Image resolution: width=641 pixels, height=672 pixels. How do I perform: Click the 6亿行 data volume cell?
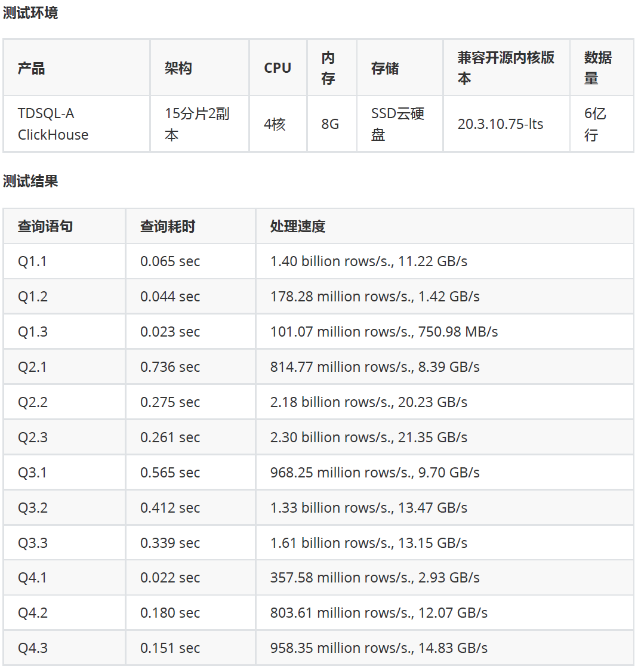pos(602,124)
